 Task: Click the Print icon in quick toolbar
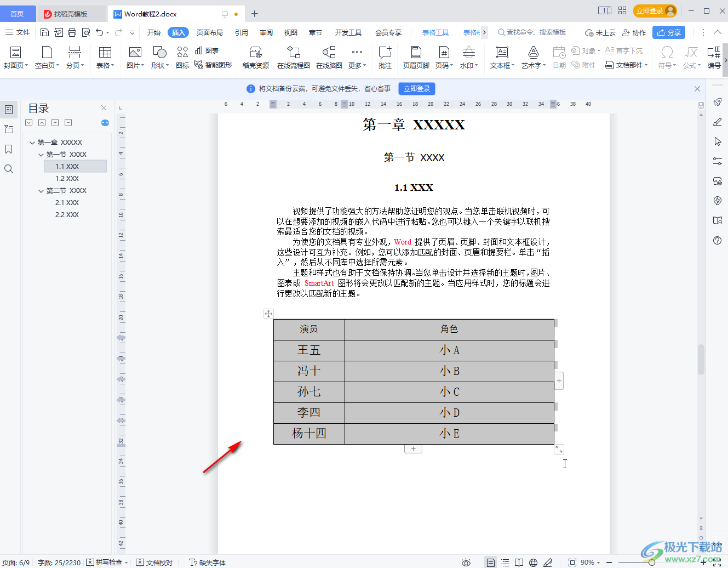tap(72, 32)
